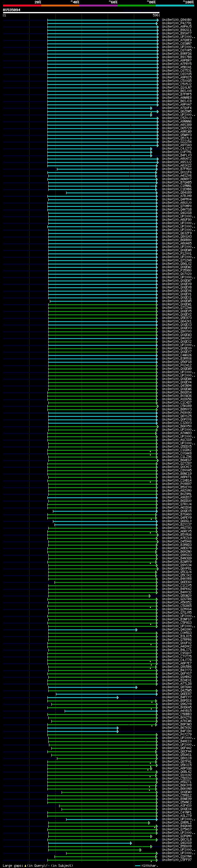Screen dimensions: 197x868
Task: Click label UniRef100_Q4GXG9
Action: click(x=177, y=843)
